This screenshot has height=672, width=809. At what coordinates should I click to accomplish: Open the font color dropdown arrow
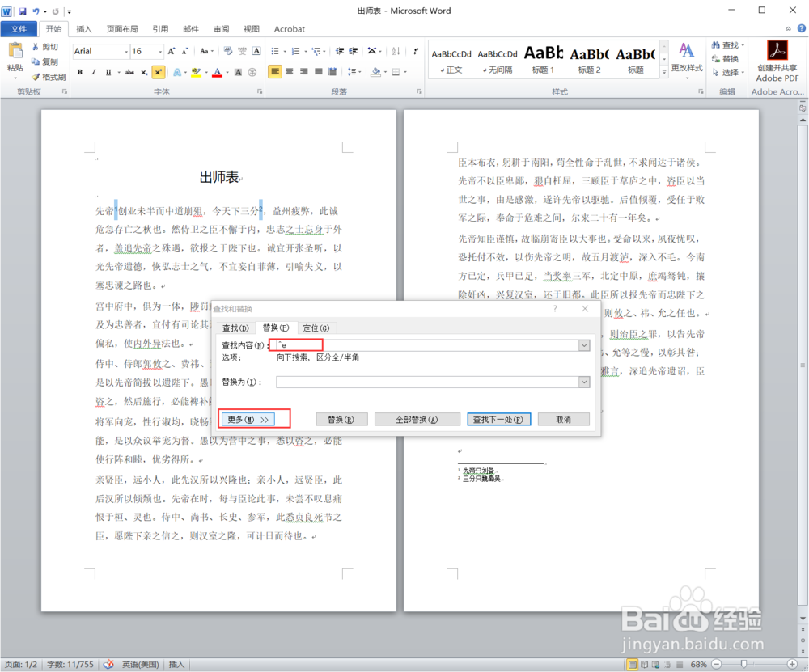[x=227, y=72]
